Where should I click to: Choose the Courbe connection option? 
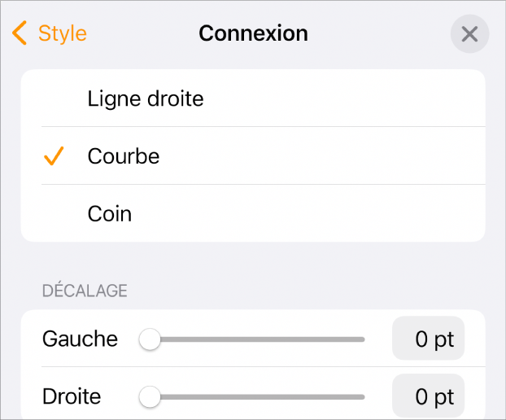tap(124, 156)
